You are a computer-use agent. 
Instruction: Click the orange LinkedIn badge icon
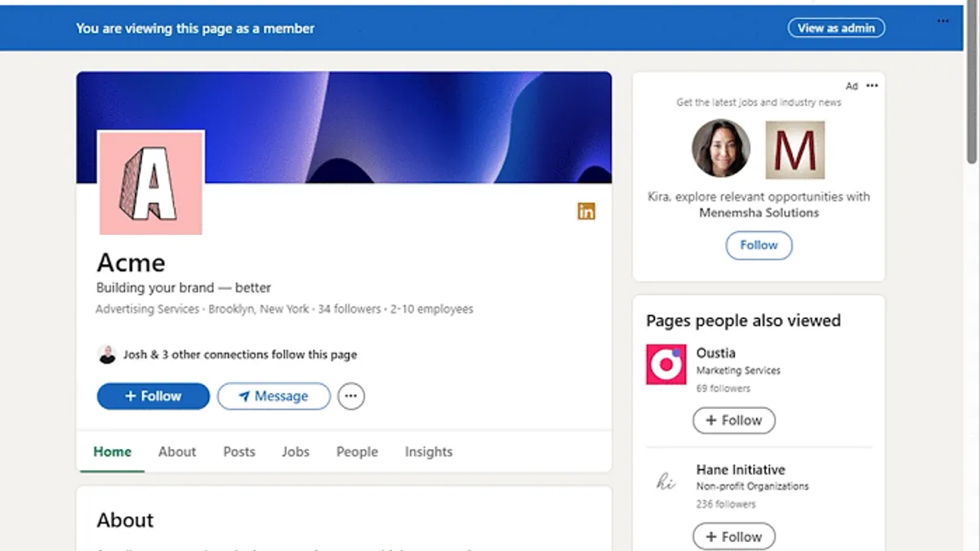point(586,211)
